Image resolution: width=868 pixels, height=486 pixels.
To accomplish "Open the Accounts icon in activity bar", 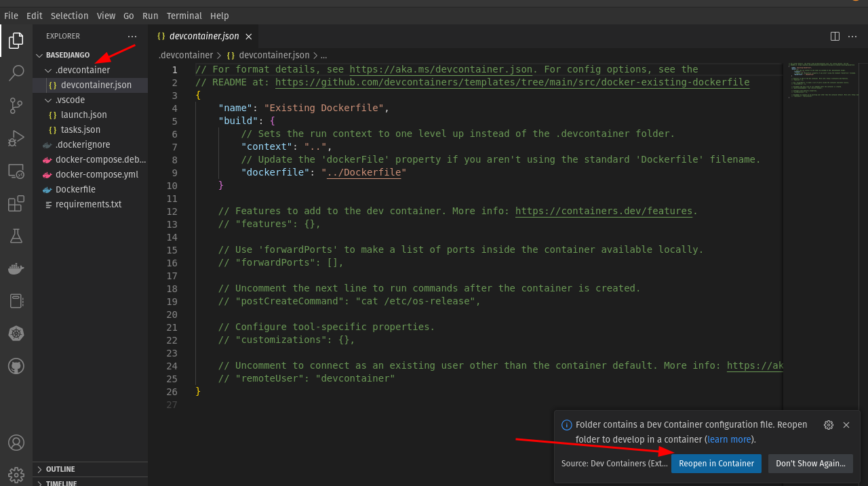I will (x=16, y=443).
